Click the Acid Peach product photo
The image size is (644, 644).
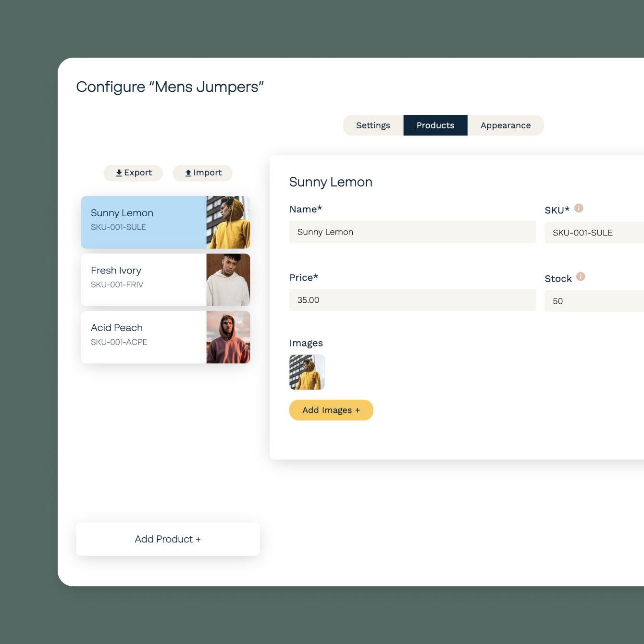click(228, 337)
